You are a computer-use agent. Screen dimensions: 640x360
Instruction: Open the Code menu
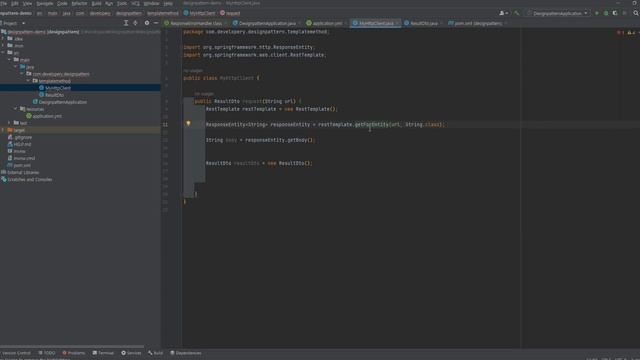tap(62, 3)
